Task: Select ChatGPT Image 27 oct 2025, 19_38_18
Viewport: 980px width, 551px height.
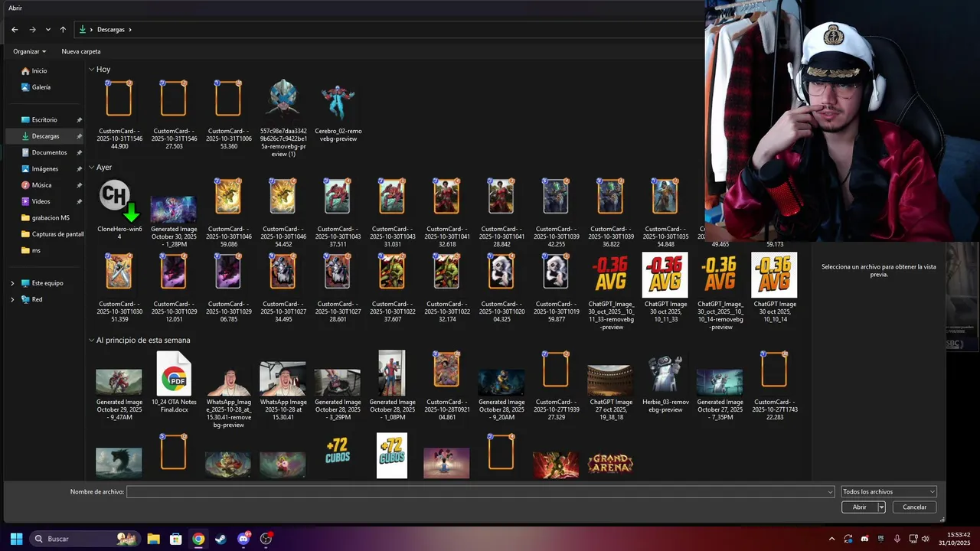Action: [x=611, y=392]
